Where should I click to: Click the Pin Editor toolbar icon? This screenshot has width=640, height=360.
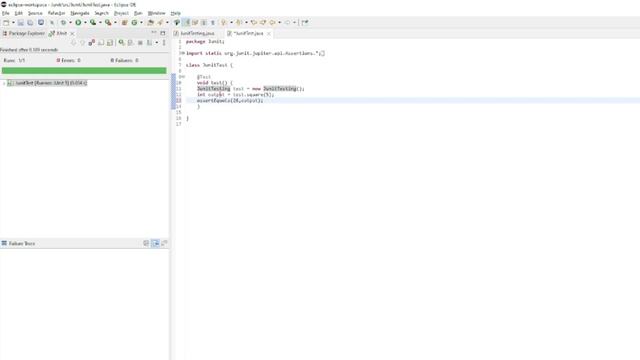[305, 22]
